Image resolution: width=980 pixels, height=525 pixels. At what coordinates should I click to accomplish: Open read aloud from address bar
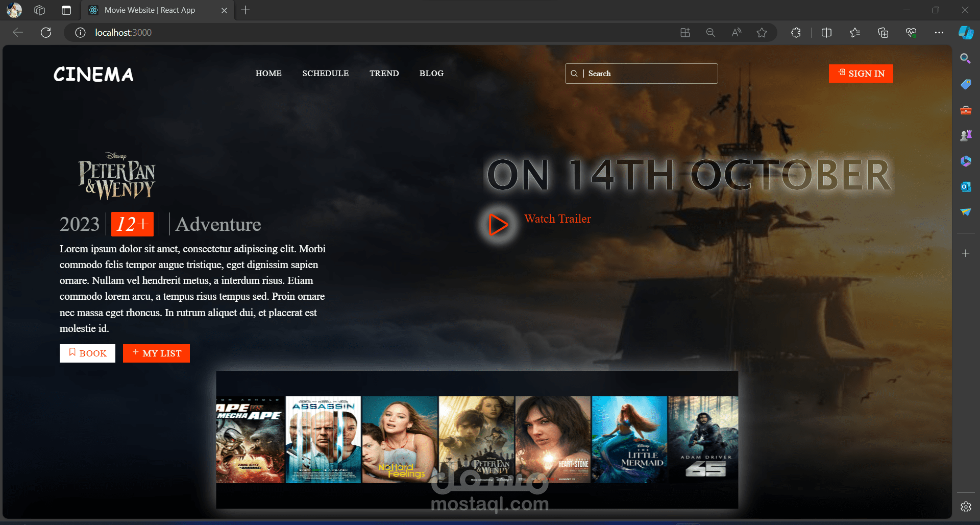[736, 33]
